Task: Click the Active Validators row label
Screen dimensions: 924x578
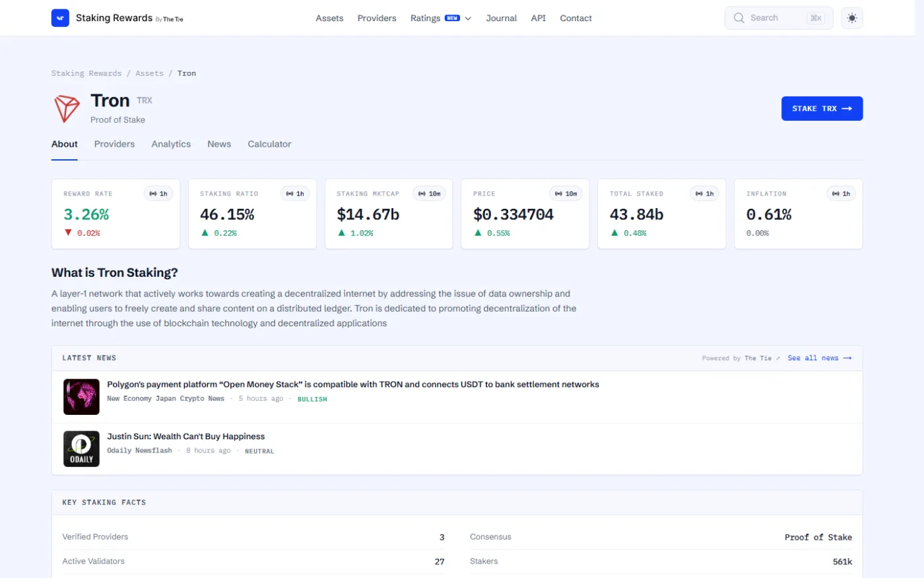Action: 94,561
